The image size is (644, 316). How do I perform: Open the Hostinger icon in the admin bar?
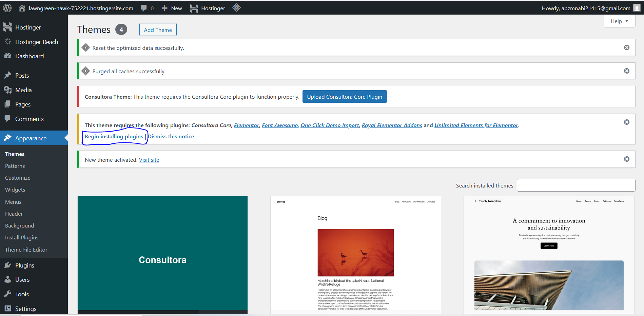coord(194,7)
